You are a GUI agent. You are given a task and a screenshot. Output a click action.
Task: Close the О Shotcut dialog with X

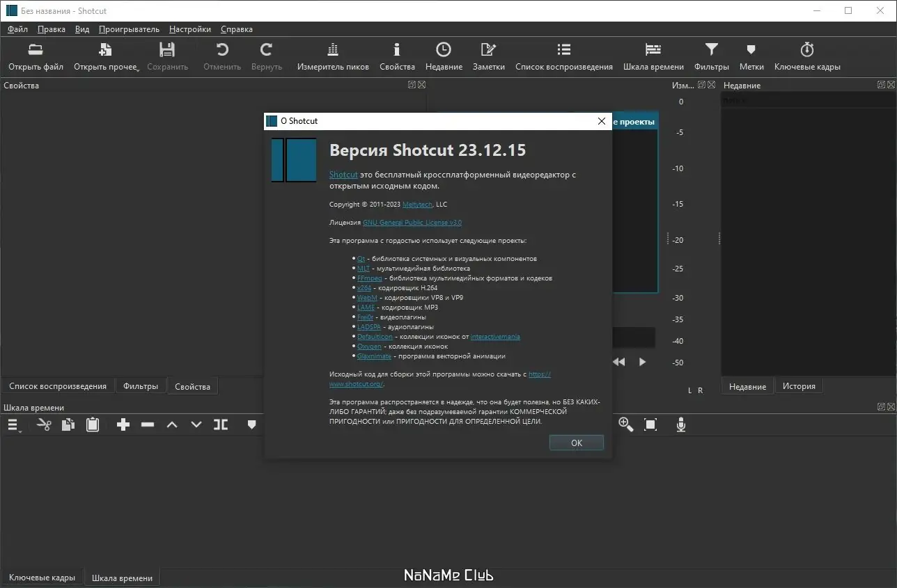pyautogui.click(x=602, y=121)
